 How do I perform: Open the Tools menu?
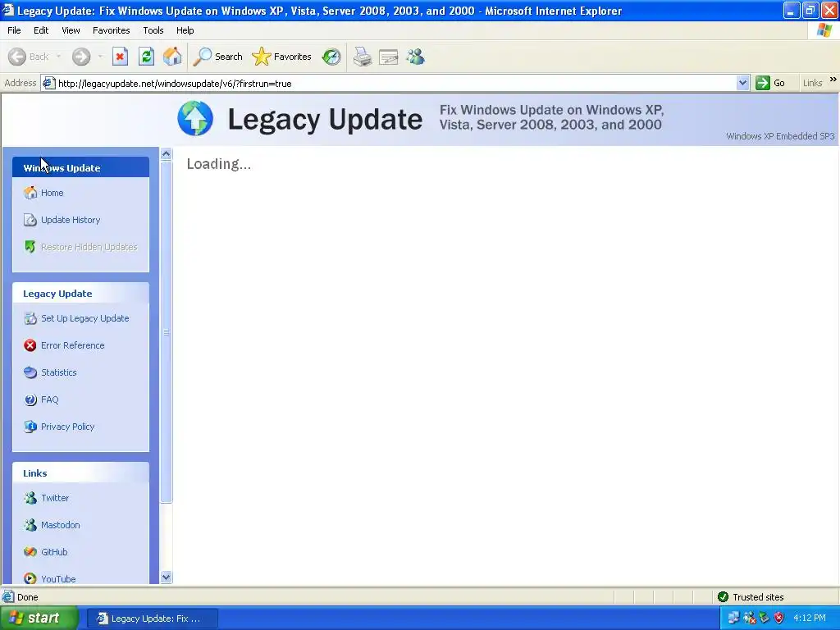(x=153, y=30)
